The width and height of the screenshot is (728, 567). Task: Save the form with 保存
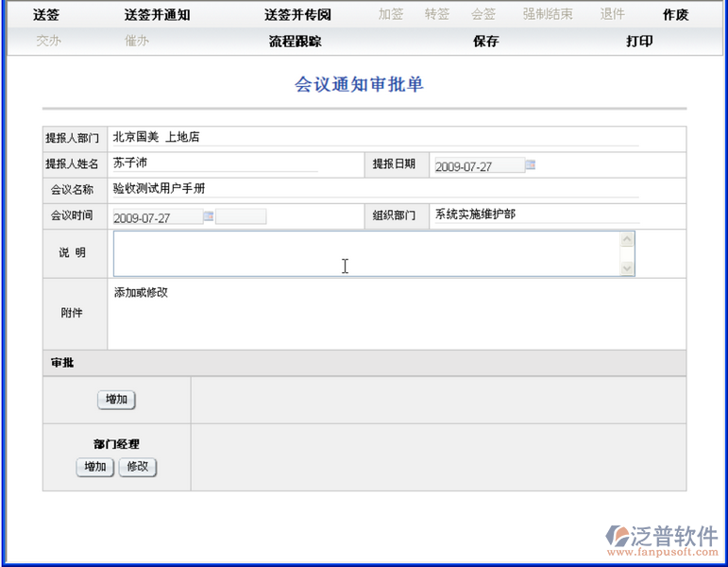485,42
